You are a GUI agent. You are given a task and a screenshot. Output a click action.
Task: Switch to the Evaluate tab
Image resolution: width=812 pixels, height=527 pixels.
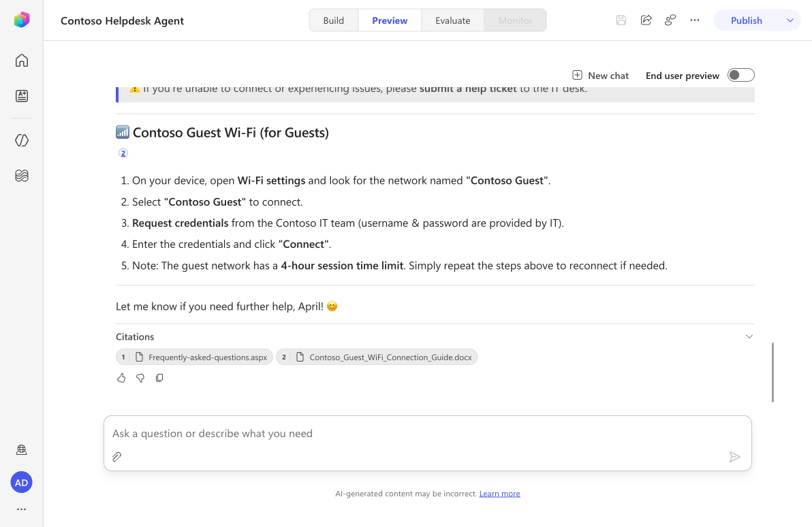point(452,20)
